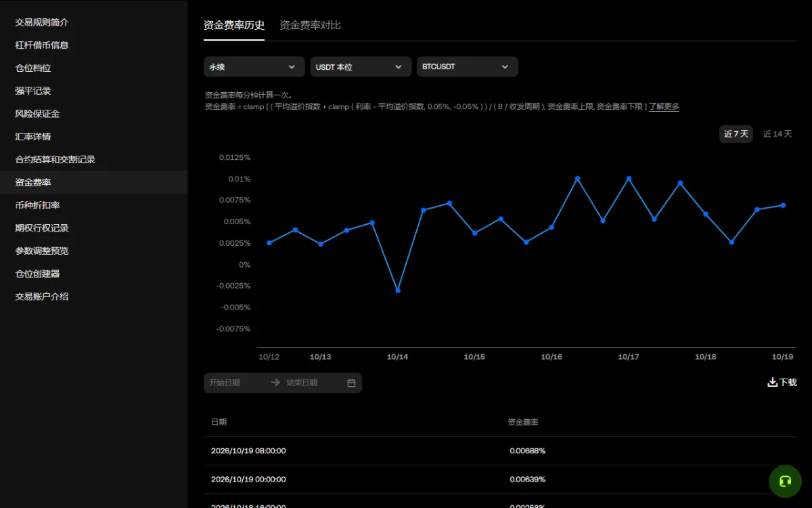Screen dimensions: 812x508
Task: Click the 日期 column header
Action: [x=219, y=422]
